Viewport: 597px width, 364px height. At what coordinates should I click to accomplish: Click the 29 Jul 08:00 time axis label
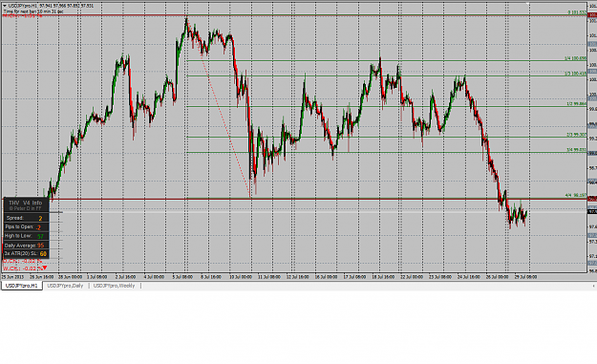[525, 277]
